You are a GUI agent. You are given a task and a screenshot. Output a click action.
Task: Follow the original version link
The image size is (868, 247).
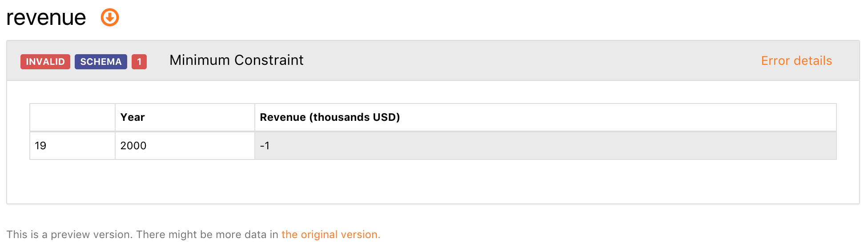pos(331,235)
